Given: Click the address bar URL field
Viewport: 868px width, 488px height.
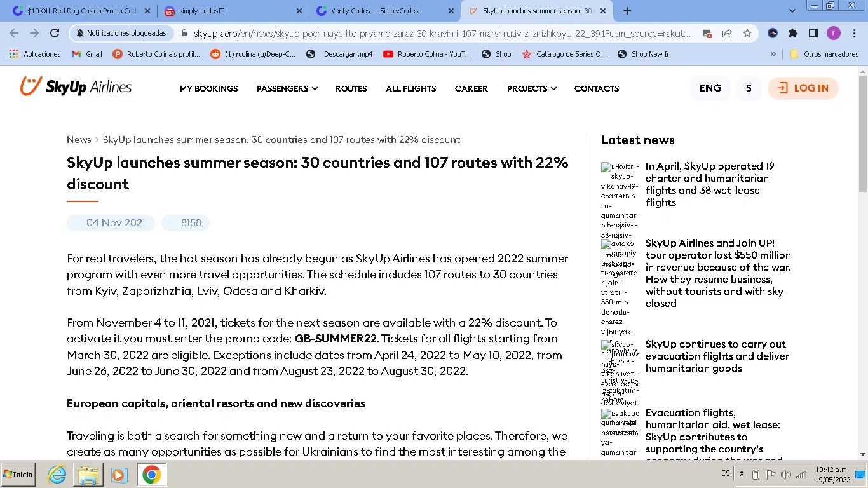Looking at the screenshot, I should coord(442,34).
